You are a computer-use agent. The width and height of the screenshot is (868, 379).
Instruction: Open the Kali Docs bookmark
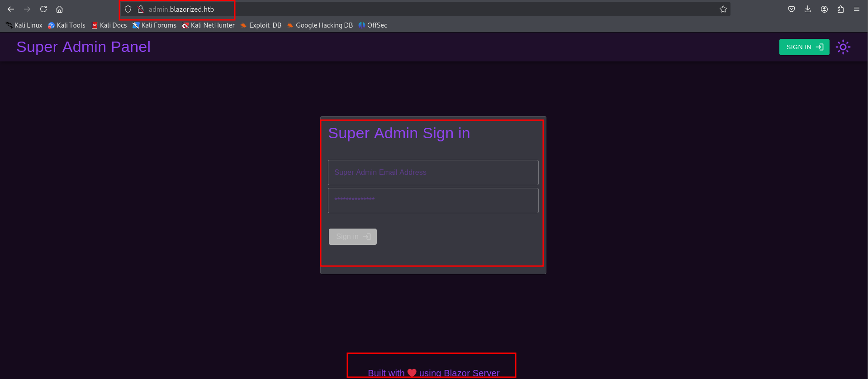click(x=109, y=25)
